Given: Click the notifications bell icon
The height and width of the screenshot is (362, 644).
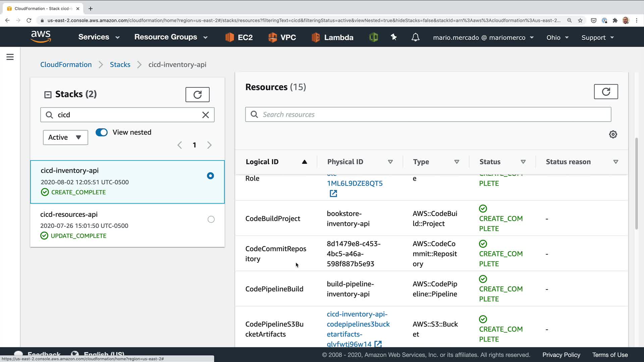Looking at the screenshot, I should (415, 37).
